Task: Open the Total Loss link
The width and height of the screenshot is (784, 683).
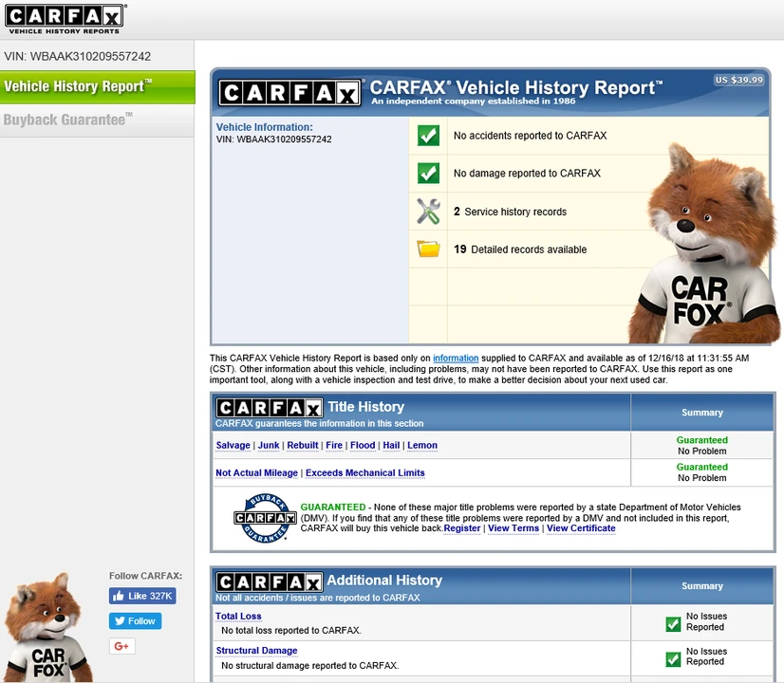Action: [x=238, y=616]
